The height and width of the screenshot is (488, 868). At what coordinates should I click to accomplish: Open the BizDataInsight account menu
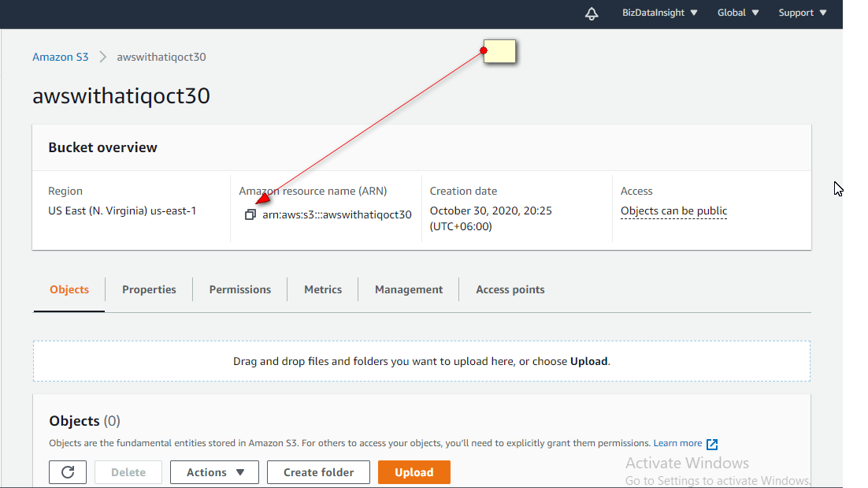click(659, 13)
